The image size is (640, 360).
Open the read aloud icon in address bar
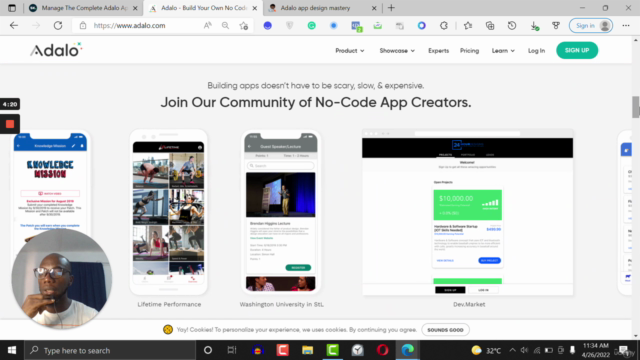click(x=207, y=25)
